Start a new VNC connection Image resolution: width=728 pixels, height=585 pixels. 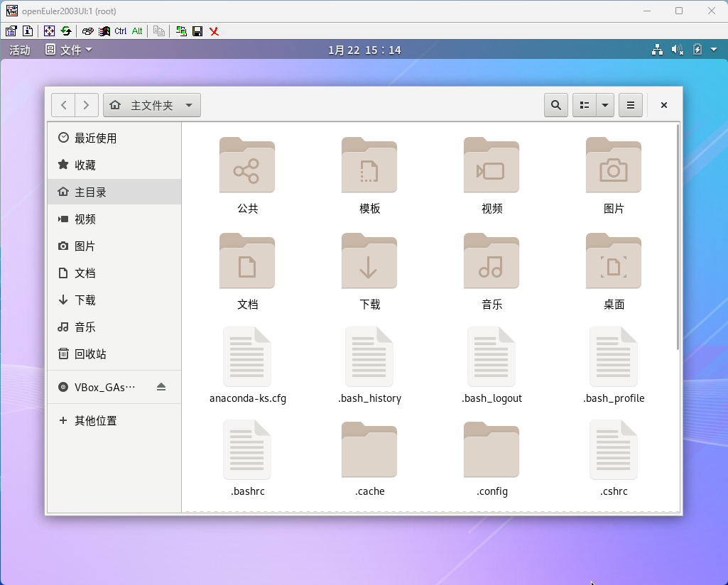pyautogui.click(x=181, y=31)
